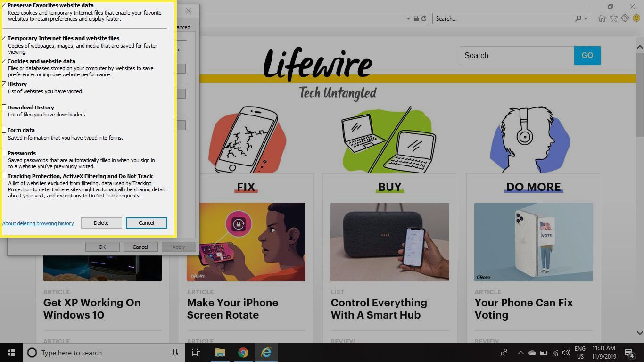Click the 11:31 AM clock in taskbar
The height and width of the screenshot is (362, 644).
tap(604, 348)
